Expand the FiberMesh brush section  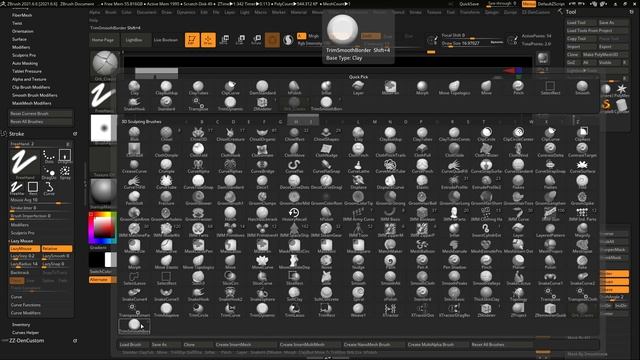click(22, 15)
